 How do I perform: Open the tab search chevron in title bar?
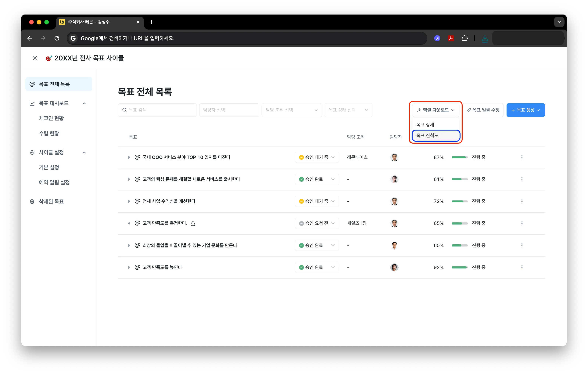pyautogui.click(x=559, y=22)
